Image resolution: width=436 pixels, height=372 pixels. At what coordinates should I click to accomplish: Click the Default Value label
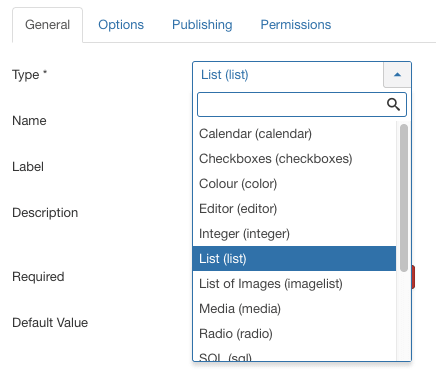(x=50, y=323)
